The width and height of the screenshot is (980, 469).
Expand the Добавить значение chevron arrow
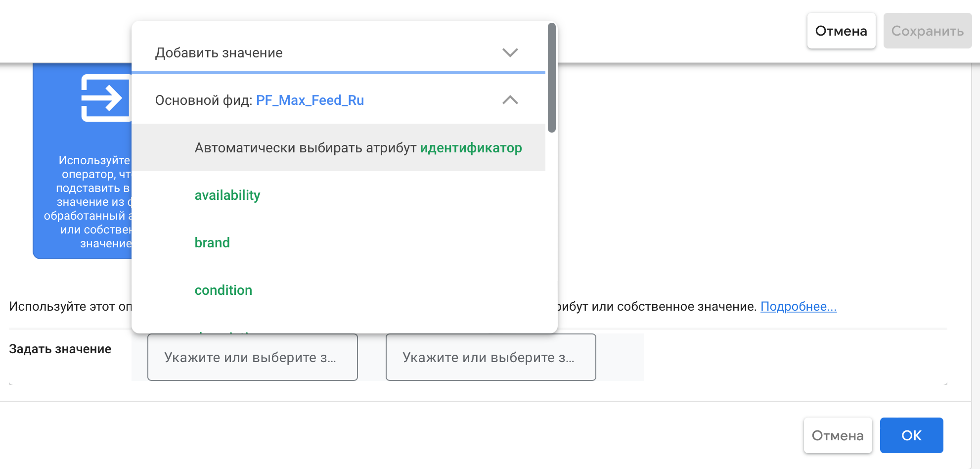[x=510, y=52]
